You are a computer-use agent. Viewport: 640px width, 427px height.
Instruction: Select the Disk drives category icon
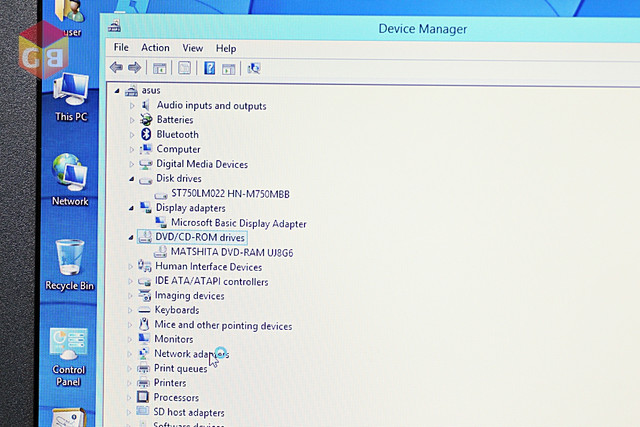[146, 180]
